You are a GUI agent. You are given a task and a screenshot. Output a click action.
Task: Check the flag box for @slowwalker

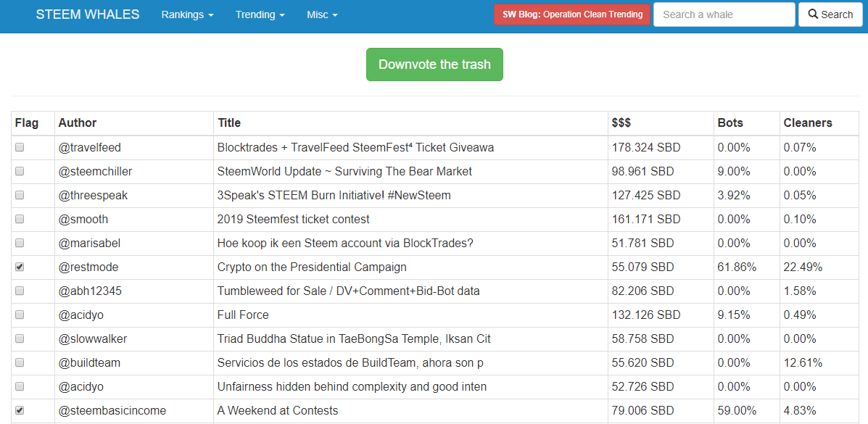(x=20, y=338)
